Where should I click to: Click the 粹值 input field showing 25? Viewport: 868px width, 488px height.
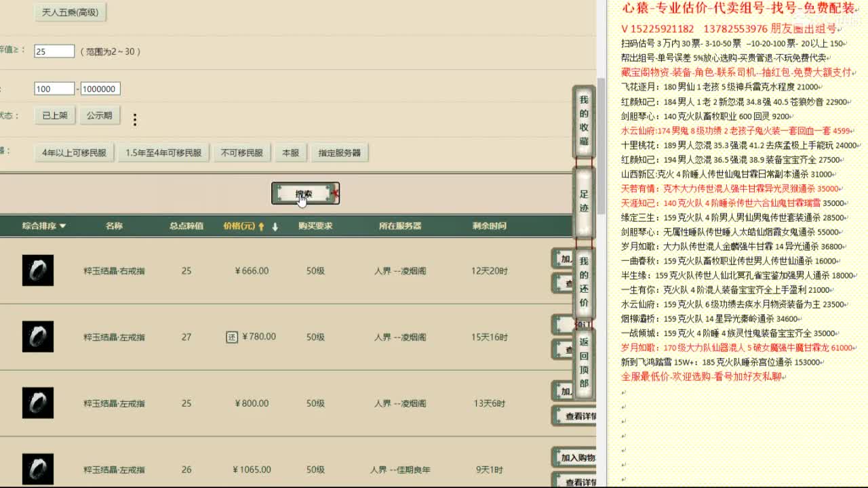[56, 50]
